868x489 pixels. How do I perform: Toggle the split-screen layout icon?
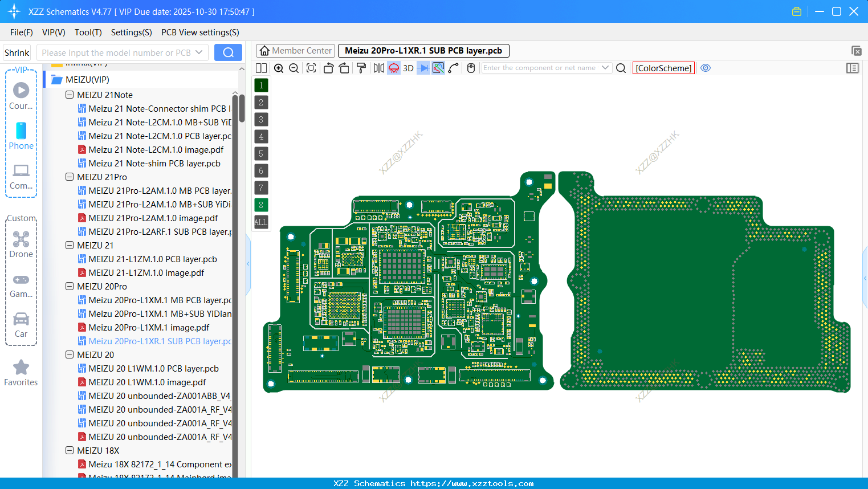click(x=260, y=68)
